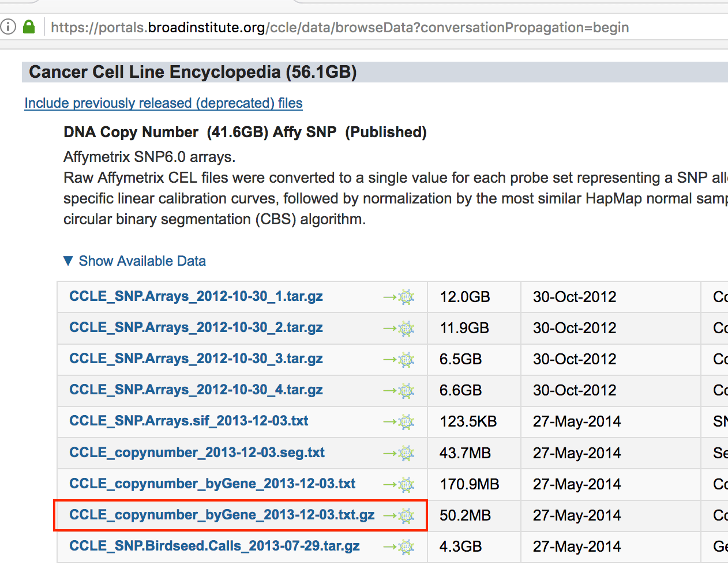This screenshot has width=728, height=573.
Task: Click arrow-gear icon for copynumber_byGene_2013-12-03.txt
Action: [x=399, y=484]
